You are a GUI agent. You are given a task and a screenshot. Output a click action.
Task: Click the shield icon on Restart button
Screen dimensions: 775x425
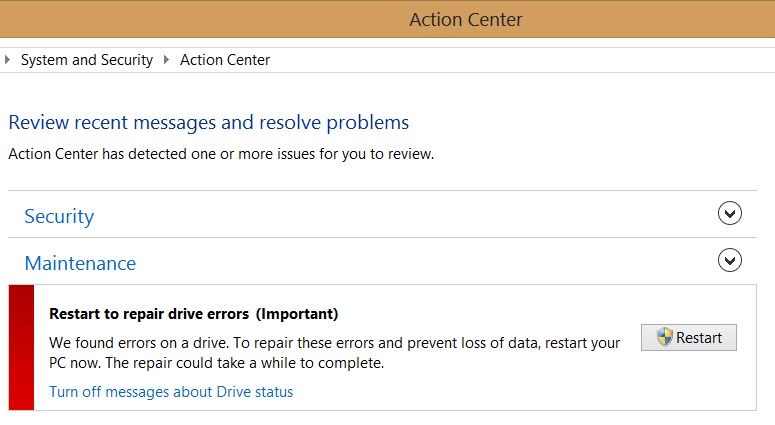coord(665,337)
